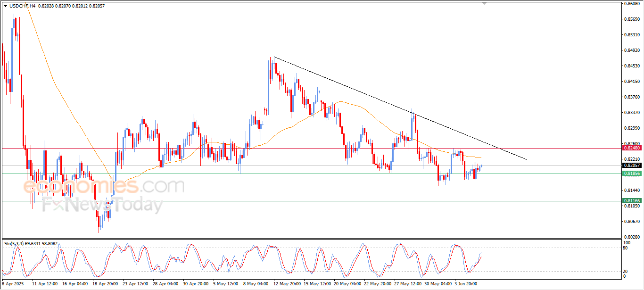Screen dimensions: 644x290
Task: Click the 0.80280 price axis label
Action: [632, 237]
